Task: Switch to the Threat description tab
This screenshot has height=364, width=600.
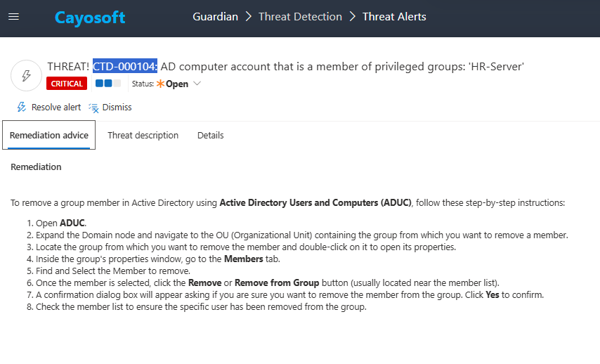Action: point(143,136)
